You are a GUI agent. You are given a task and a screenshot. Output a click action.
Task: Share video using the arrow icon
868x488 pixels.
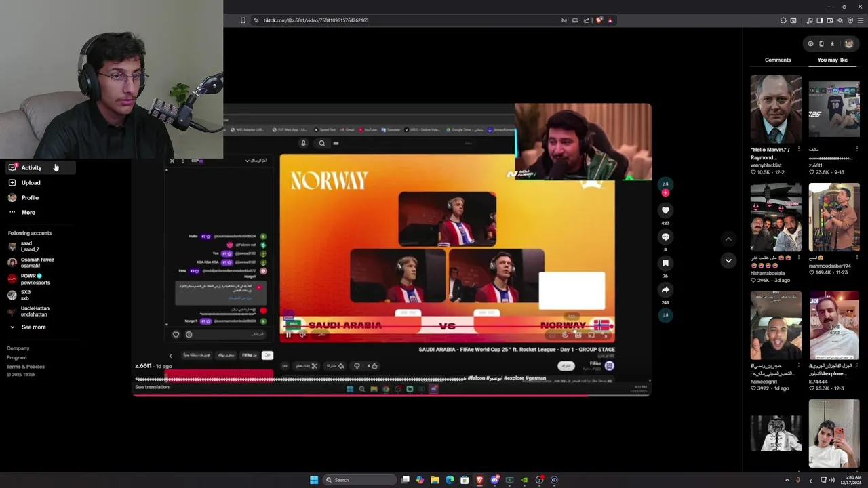[x=665, y=289]
